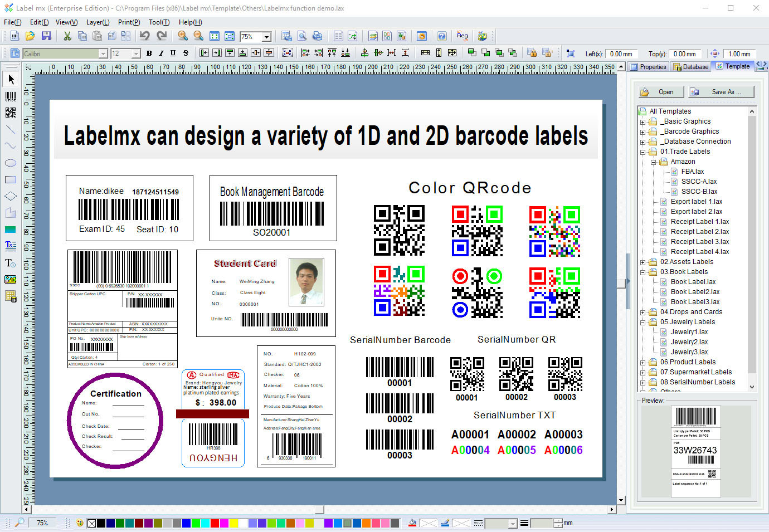Expand the _Basic Graphics folder
769x532 pixels.
pyautogui.click(x=643, y=121)
